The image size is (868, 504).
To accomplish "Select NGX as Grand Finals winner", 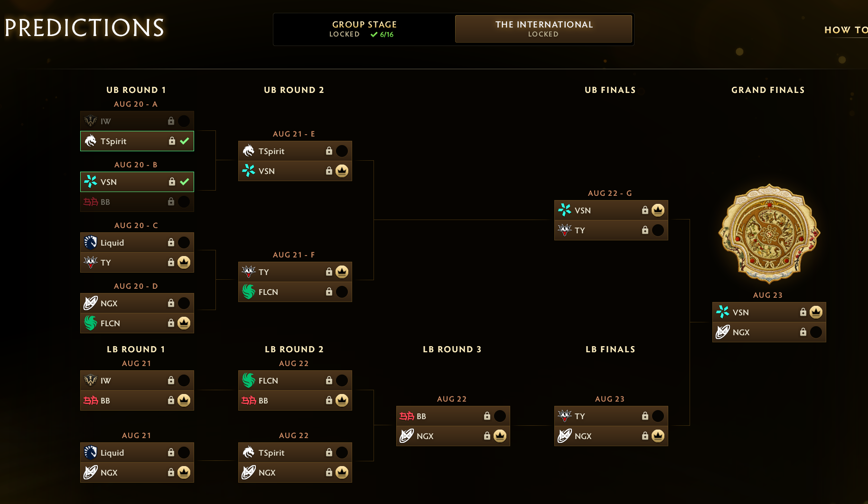I will 816,332.
